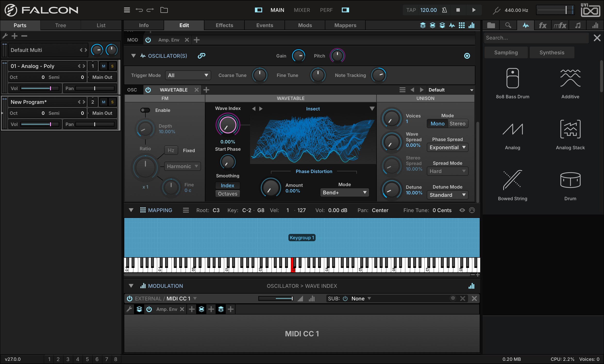The height and width of the screenshot is (364, 604).
Task: Click the Index smoothing button
Action: click(x=228, y=185)
